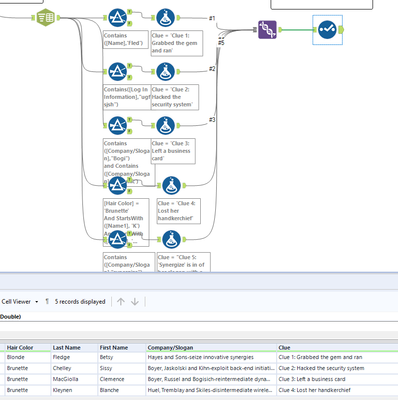Select the Betsy first name cell
The height and width of the screenshot is (400, 398).
point(122,357)
